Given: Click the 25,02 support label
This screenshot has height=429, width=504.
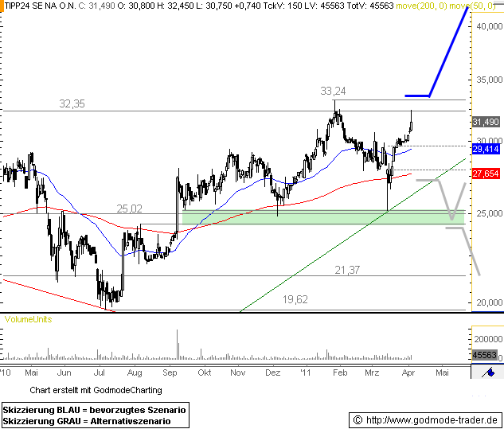Looking at the screenshot, I should (x=129, y=209).
